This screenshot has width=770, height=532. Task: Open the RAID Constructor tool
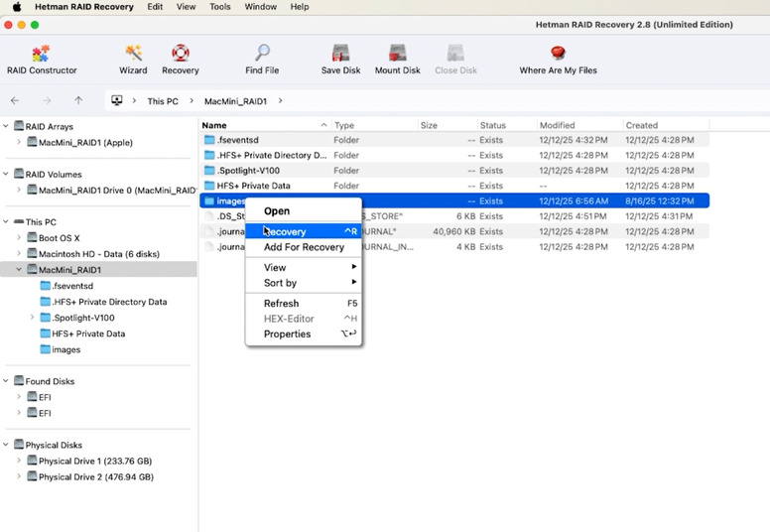[42, 60]
